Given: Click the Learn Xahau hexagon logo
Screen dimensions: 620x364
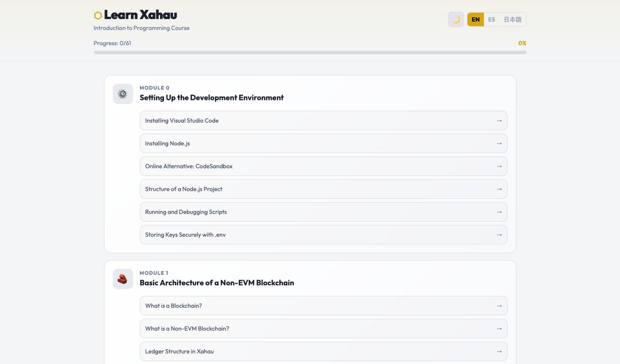Looking at the screenshot, I should tap(98, 16).
